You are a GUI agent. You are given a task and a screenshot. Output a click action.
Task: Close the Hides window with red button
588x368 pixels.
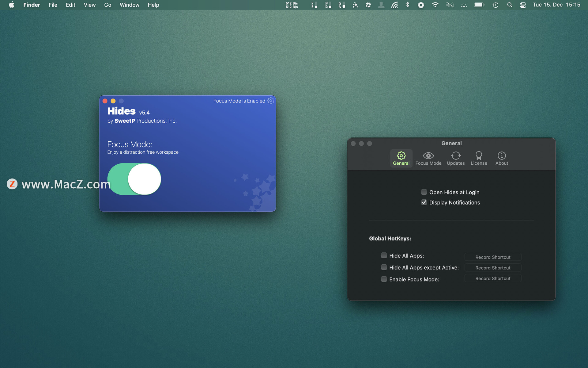(105, 101)
